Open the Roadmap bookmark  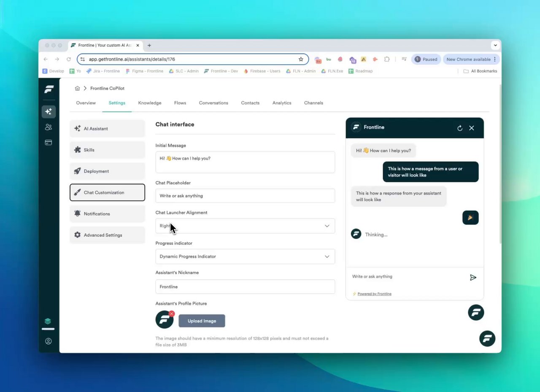click(x=360, y=71)
